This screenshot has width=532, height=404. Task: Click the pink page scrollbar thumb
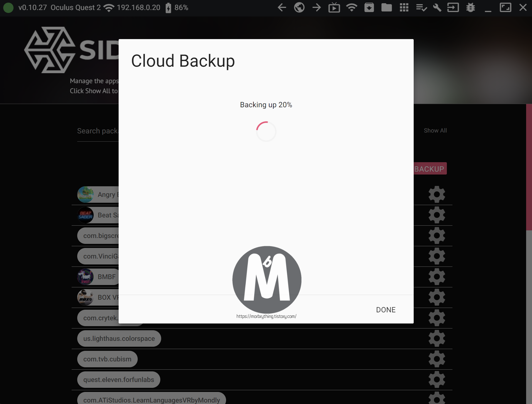529,167
